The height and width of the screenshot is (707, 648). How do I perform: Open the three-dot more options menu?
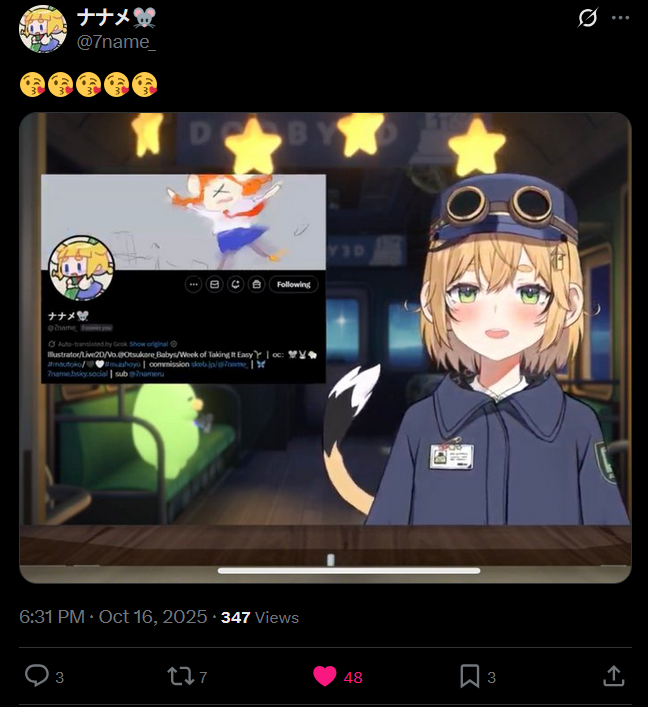coord(620,18)
